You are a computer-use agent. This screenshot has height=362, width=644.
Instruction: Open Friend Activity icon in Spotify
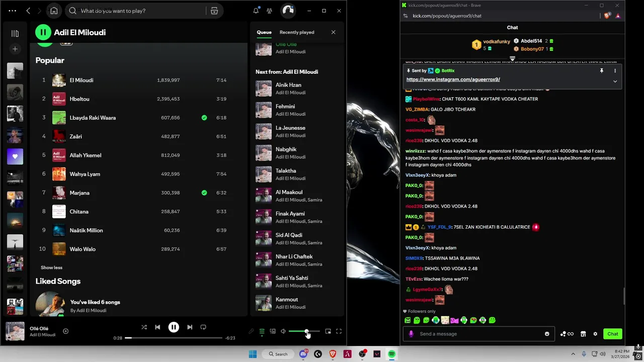click(270, 11)
